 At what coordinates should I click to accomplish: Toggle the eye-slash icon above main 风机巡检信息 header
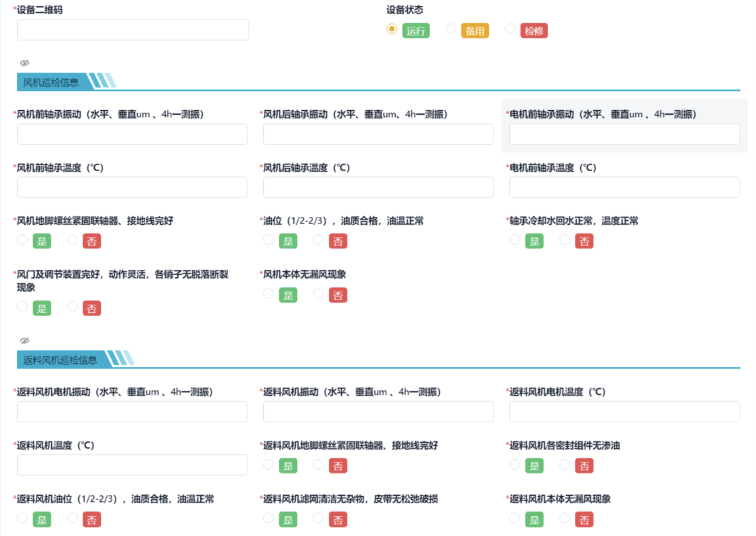click(x=25, y=62)
